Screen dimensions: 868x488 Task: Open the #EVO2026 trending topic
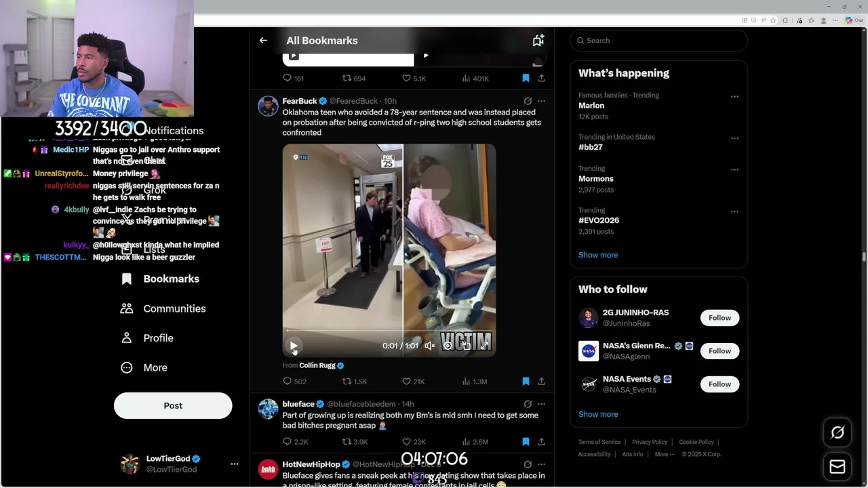599,220
